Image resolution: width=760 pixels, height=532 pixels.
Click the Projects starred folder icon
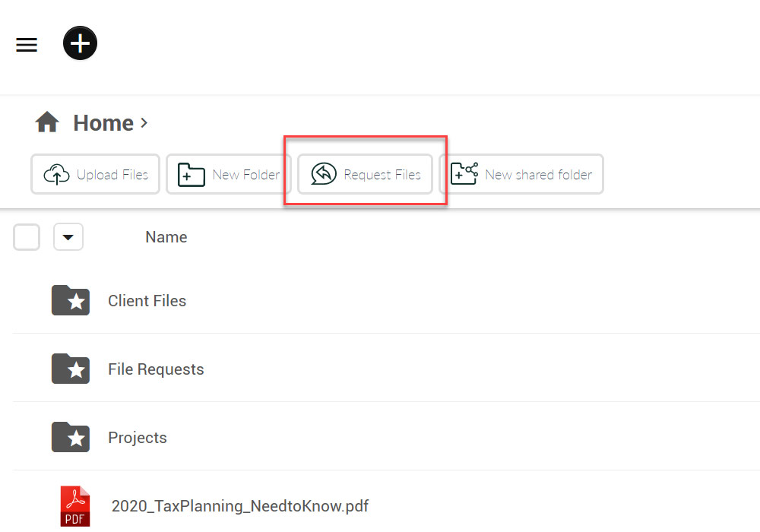[x=71, y=438]
